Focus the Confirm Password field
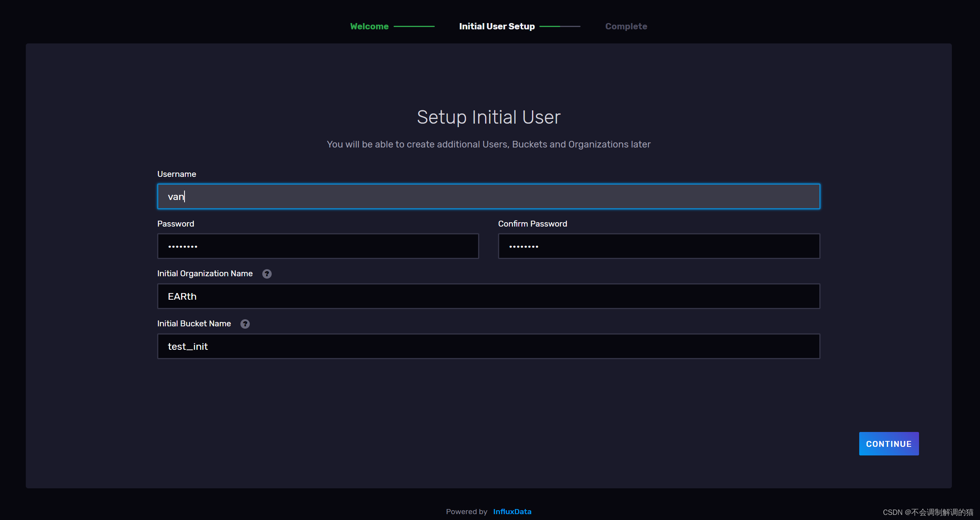 659,246
